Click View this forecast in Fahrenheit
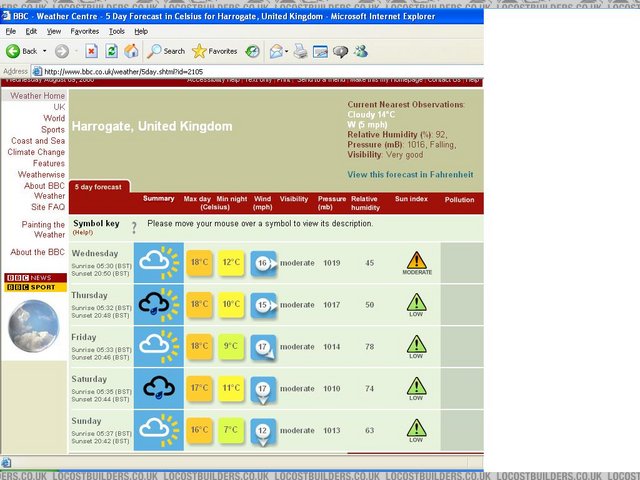The width and height of the screenshot is (640, 480). click(410, 175)
